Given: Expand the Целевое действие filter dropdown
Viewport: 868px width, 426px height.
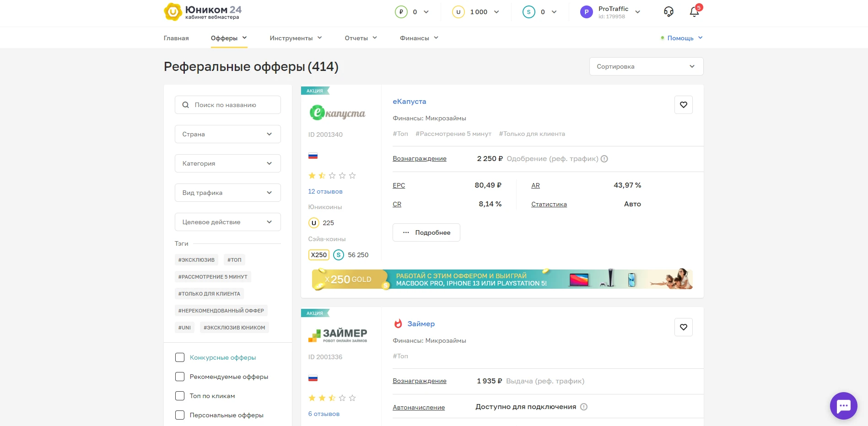Looking at the screenshot, I should coord(228,222).
